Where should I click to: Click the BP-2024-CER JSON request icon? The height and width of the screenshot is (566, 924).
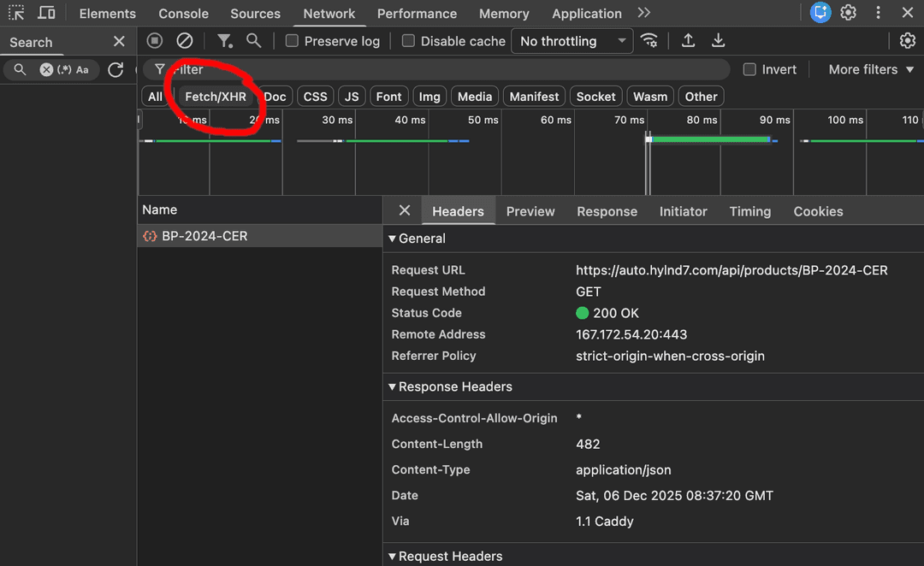point(150,236)
